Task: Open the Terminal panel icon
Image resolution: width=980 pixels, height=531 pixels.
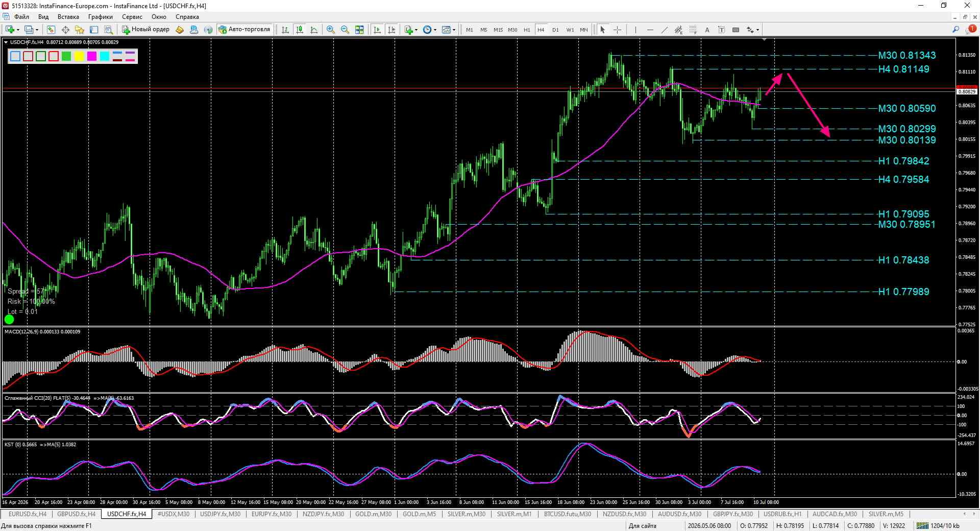Action: (x=94, y=30)
